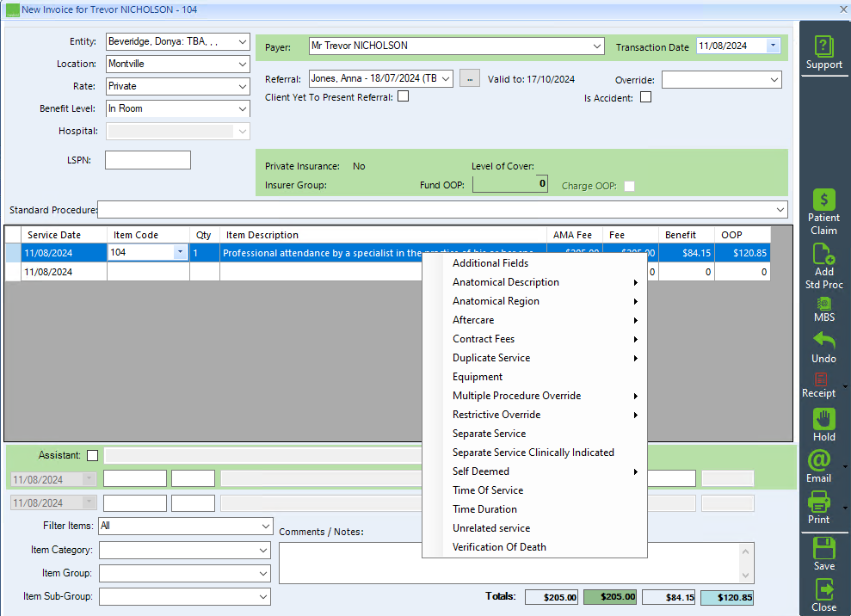This screenshot has height=616, width=851.
Task: Click the Item Description column header
Action: coord(383,235)
